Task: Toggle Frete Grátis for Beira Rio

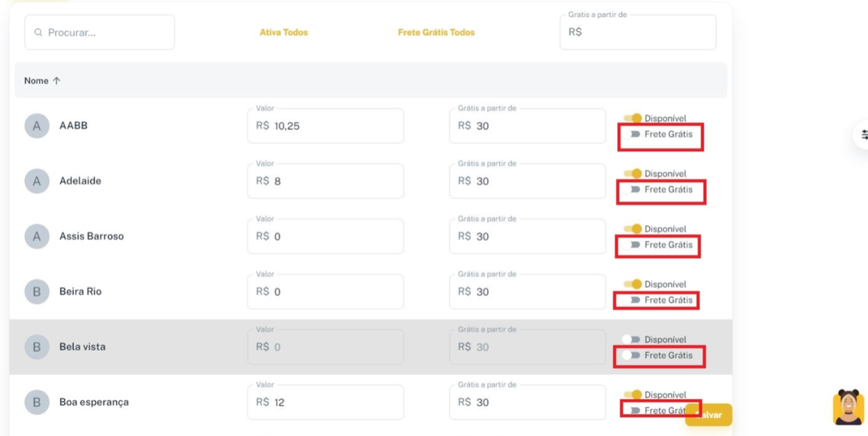Action: click(x=632, y=300)
